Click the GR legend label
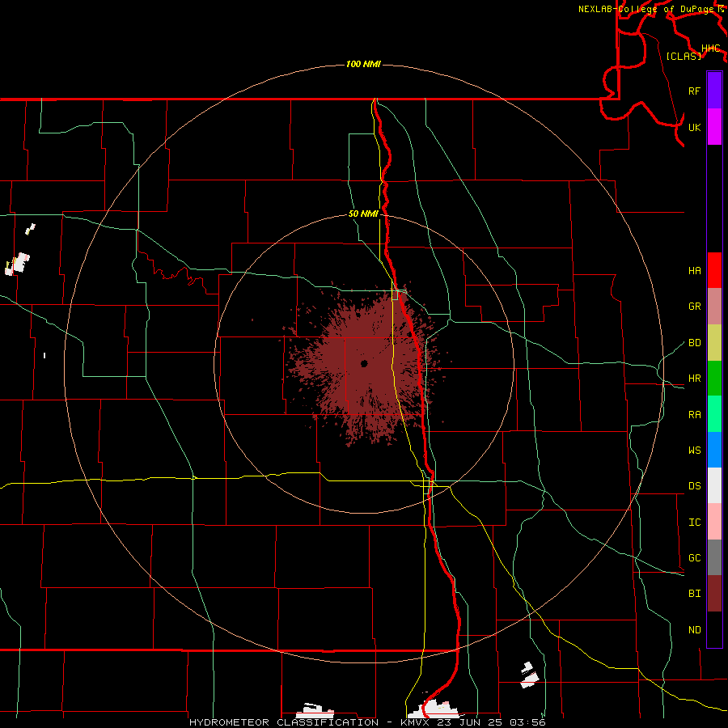This screenshot has height=728, width=728. pos(694,307)
